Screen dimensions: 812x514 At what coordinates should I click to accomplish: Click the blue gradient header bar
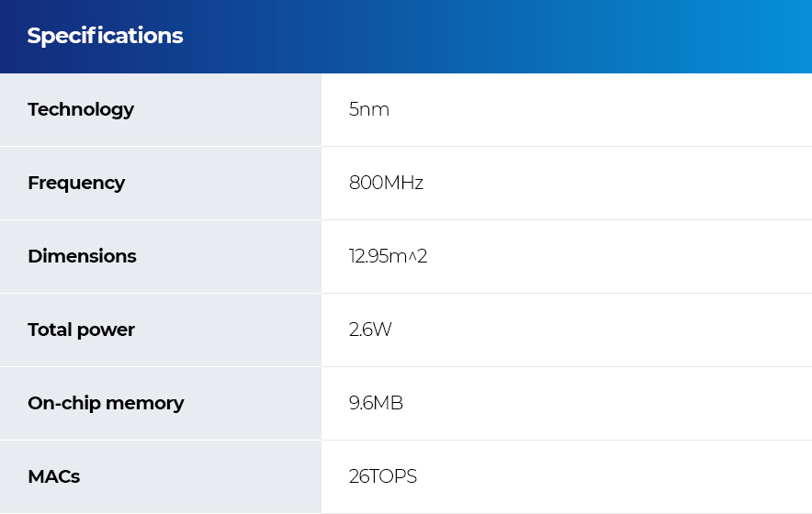coord(406,36)
